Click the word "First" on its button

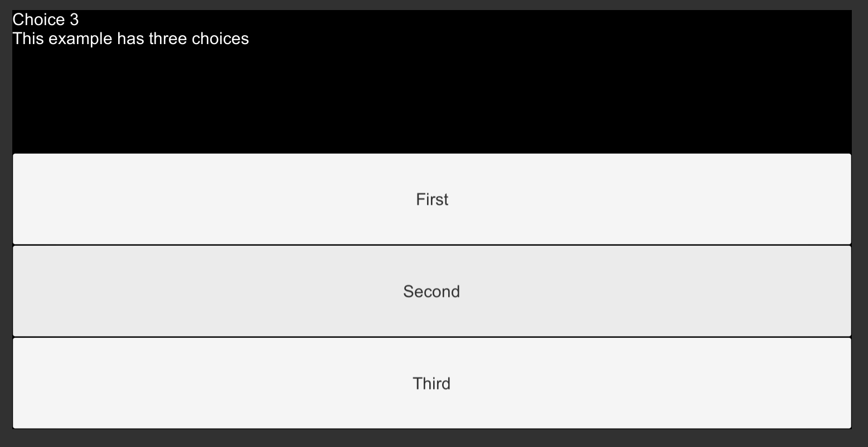(432, 200)
